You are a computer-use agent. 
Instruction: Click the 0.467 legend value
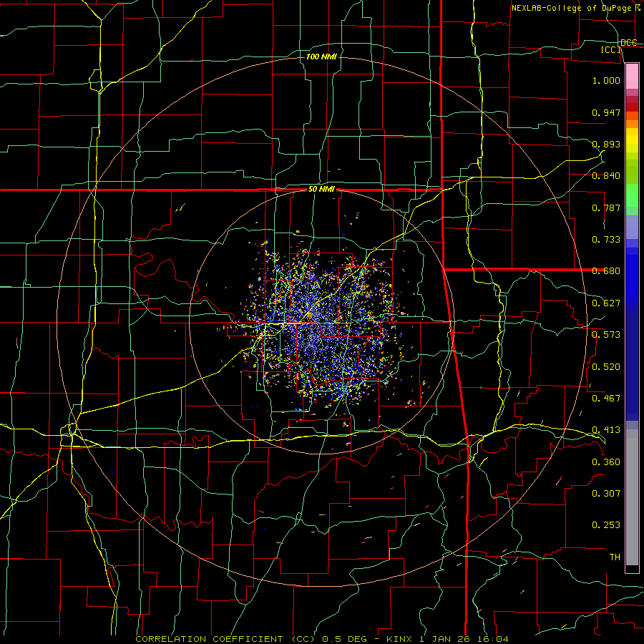(606, 399)
